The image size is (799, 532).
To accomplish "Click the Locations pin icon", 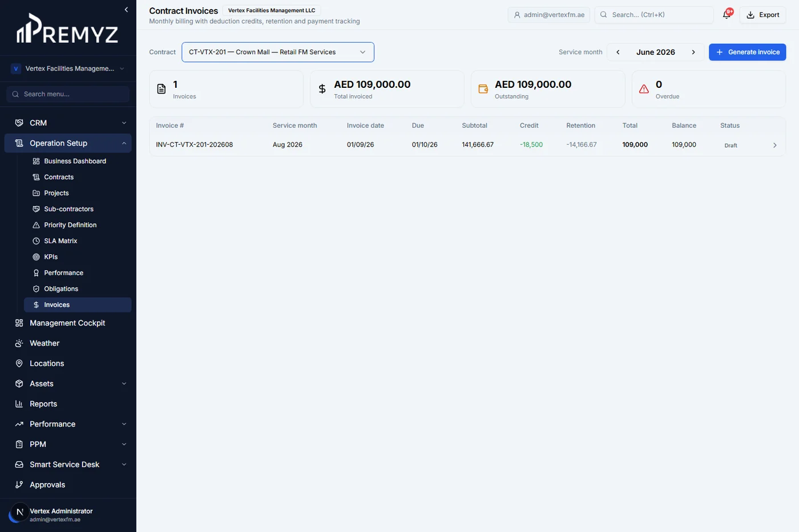I will (x=19, y=363).
